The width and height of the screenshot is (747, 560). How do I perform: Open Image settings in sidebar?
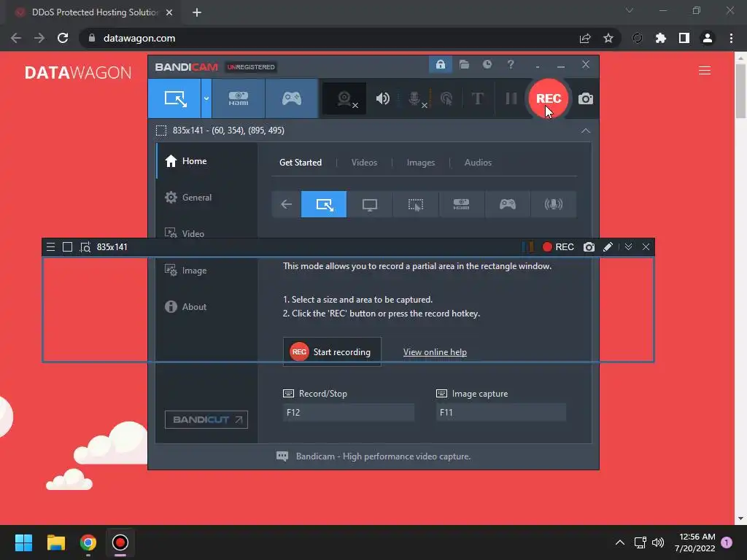point(206,270)
